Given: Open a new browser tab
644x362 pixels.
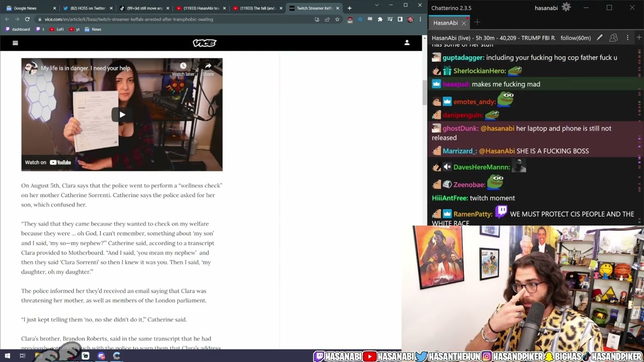Looking at the screenshot, I should [349, 8].
